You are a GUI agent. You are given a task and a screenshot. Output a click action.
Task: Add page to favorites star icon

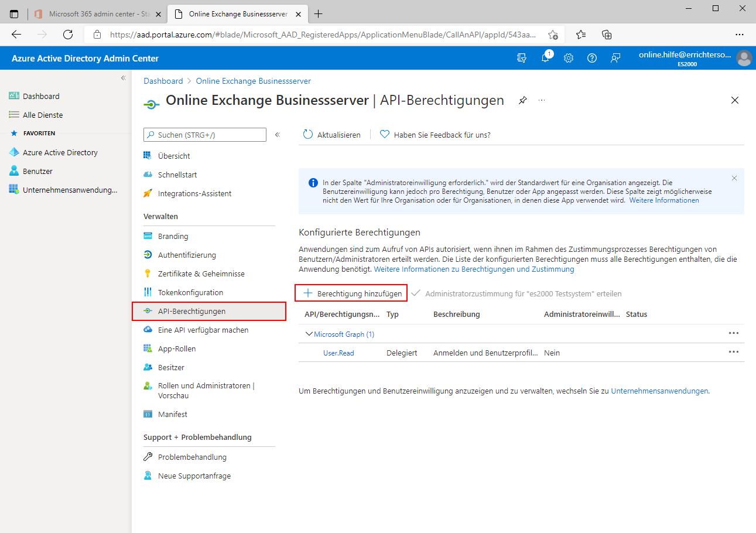(x=553, y=35)
